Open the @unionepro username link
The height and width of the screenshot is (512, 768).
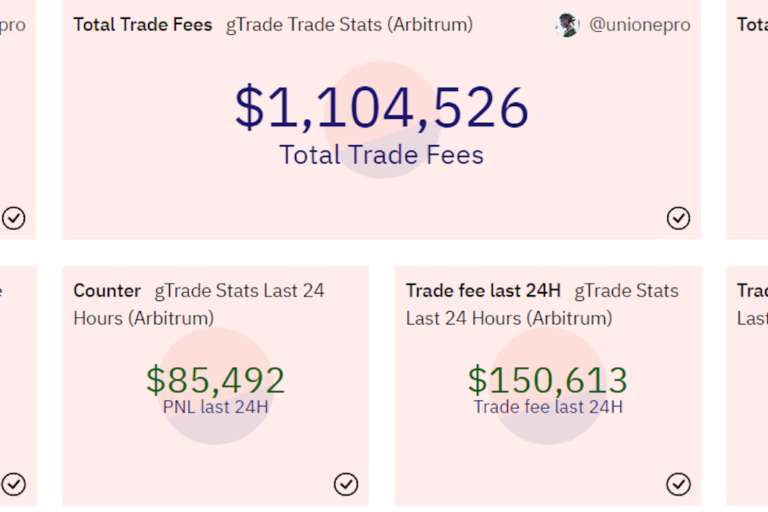click(639, 25)
